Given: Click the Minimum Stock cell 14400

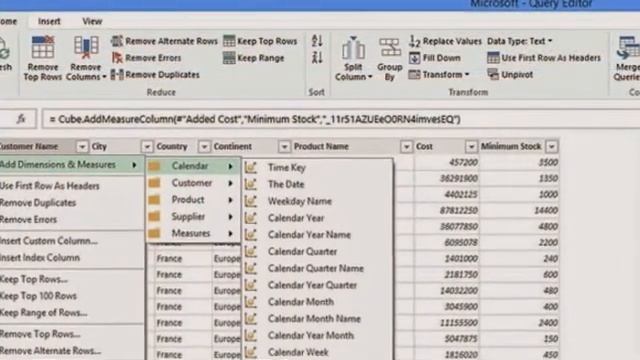Looking at the screenshot, I should 519,211.
